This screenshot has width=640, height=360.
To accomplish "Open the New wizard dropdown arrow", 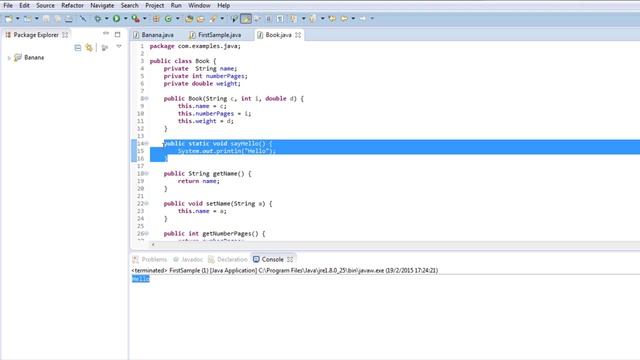I will [18, 19].
